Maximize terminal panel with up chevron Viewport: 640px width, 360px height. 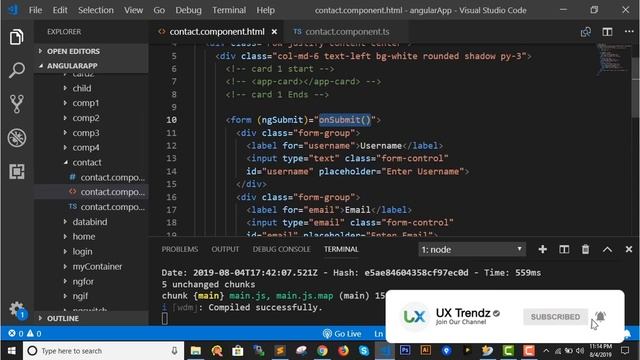[607, 249]
